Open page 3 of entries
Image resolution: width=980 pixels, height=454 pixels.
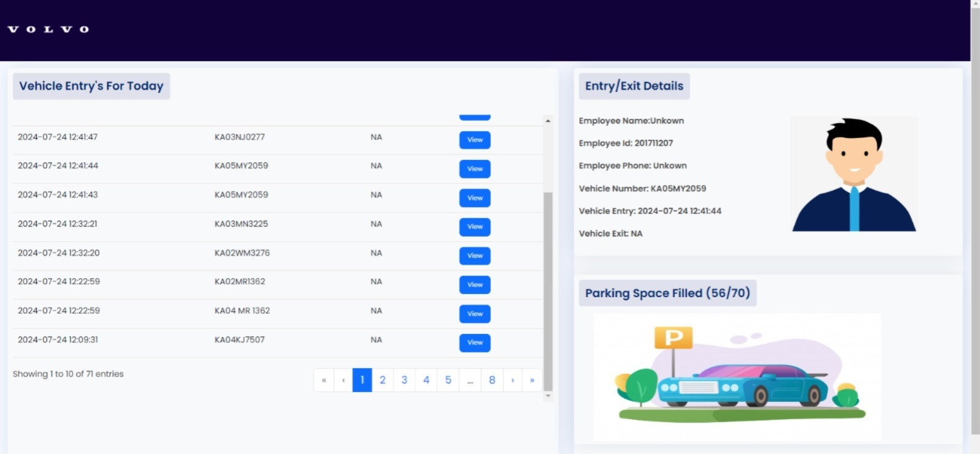click(405, 380)
